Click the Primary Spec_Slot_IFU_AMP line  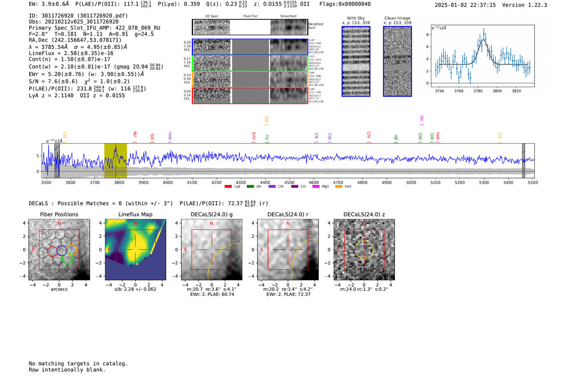pyautogui.click(x=95, y=28)
